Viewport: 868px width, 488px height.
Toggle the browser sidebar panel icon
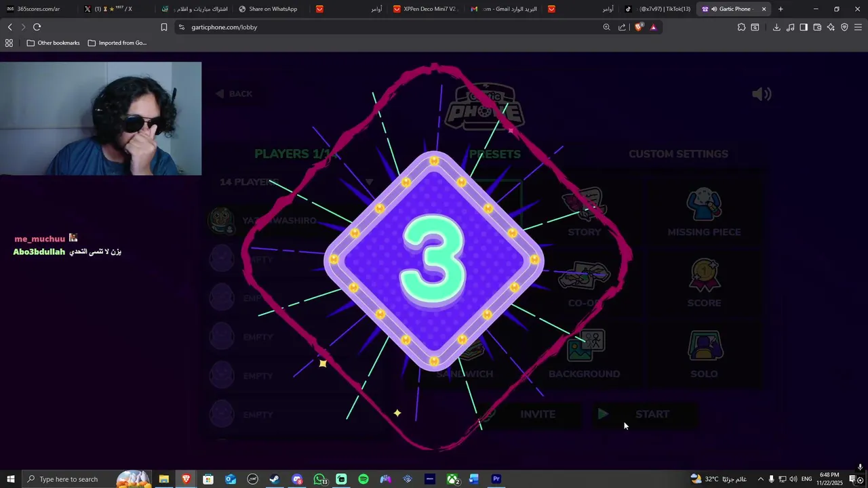point(804,27)
